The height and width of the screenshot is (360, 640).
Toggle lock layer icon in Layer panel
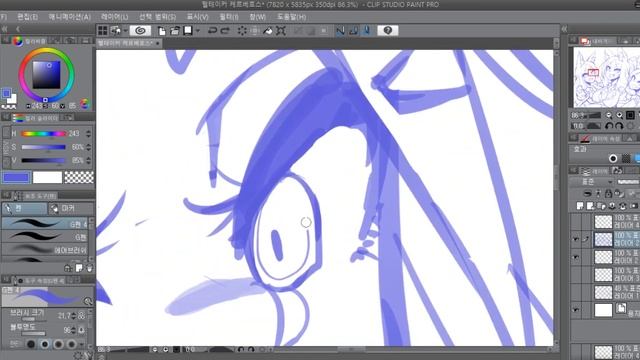(x=608, y=193)
